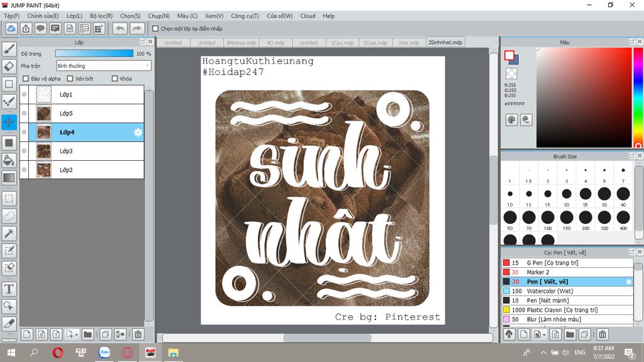Screen dimensions: 644x362
Task: Delete layer with trash icon in Lớp panel
Action: pyautogui.click(x=138, y=334)
